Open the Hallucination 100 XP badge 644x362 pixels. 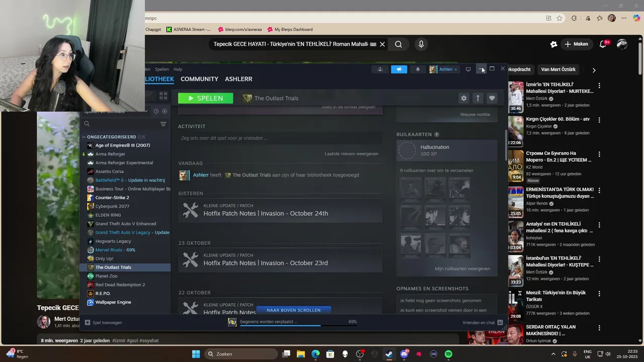click(x=447, y=150)
